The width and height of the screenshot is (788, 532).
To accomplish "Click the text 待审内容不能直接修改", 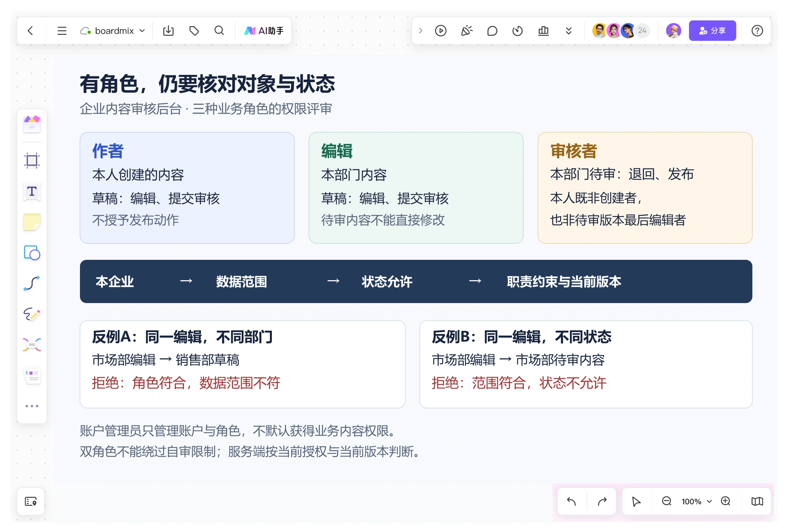I will pos(383,220).
